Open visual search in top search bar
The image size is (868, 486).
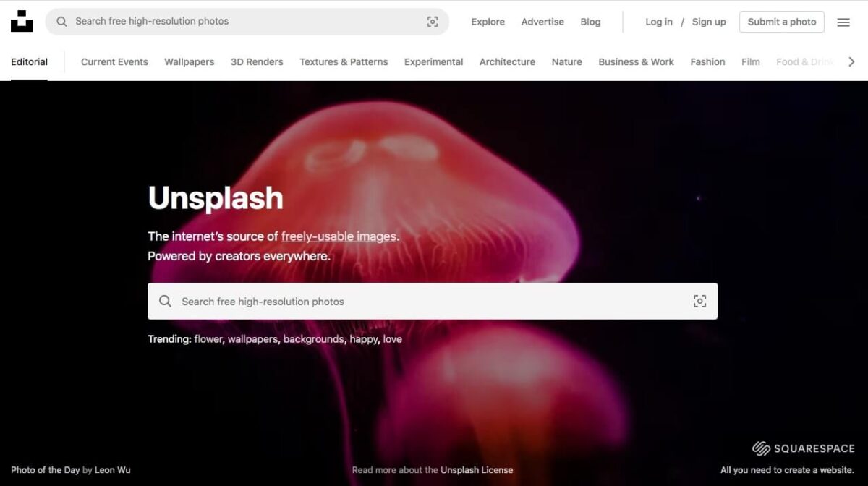click(433, 22)
